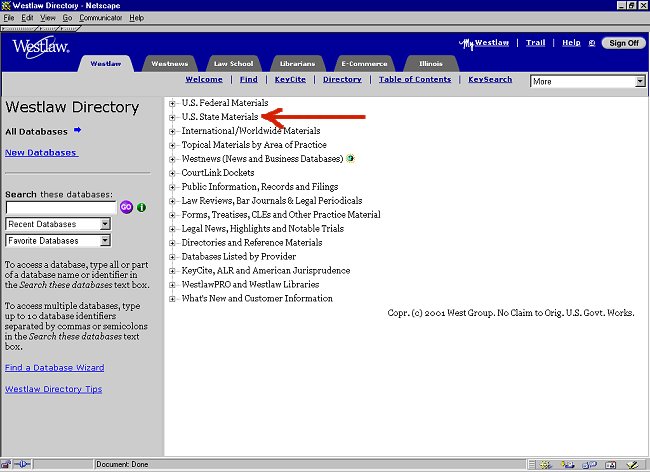Click the Westlaw logo
This screenshot has width=650, height=472.
tap(41, 47)
